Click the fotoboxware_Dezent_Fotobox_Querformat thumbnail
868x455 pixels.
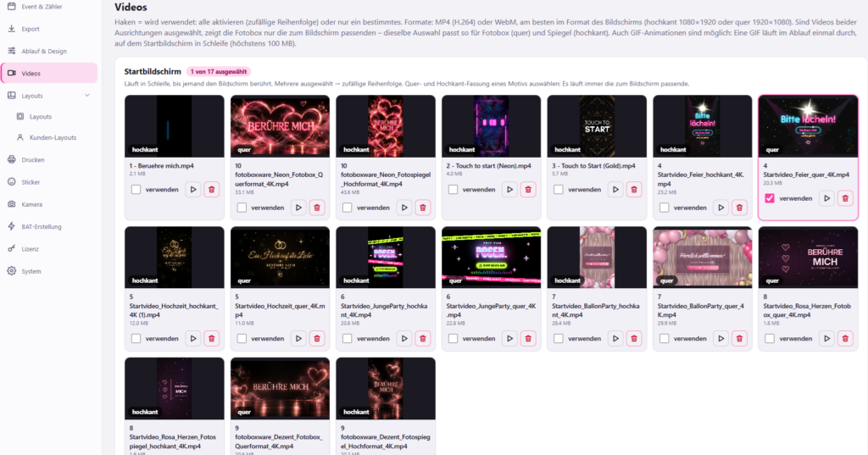coord(280,389)
